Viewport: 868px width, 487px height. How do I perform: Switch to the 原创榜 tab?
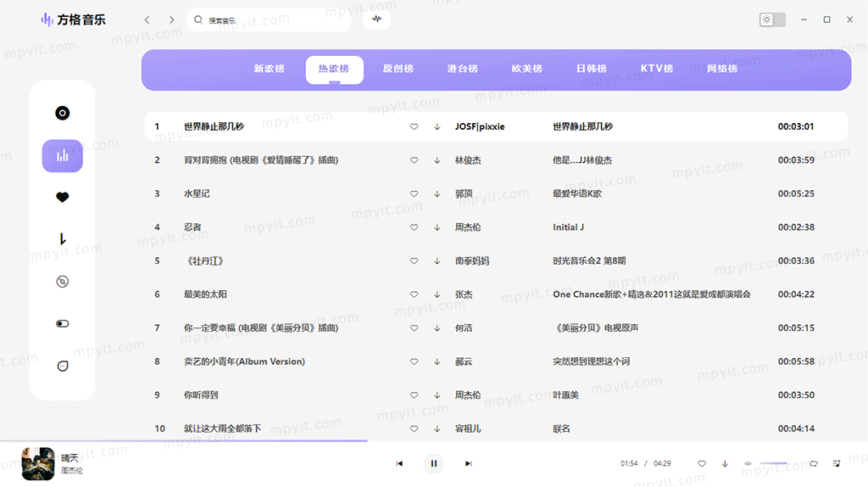[398, 69]
